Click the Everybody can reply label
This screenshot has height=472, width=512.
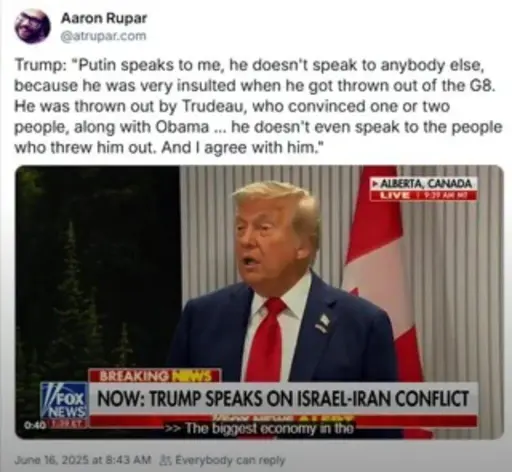pos(230,460)
